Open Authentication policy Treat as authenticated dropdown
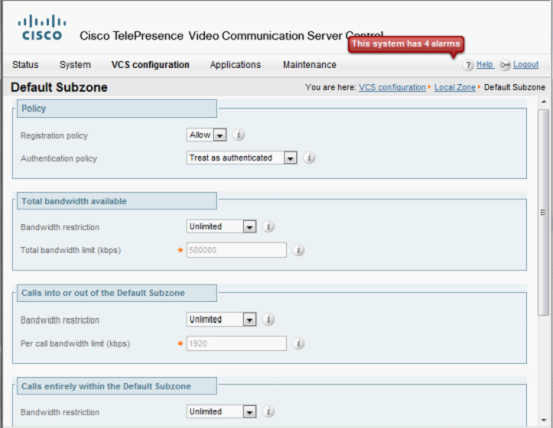The height and width of the screenshot is (428, 553). click(242, 158)
